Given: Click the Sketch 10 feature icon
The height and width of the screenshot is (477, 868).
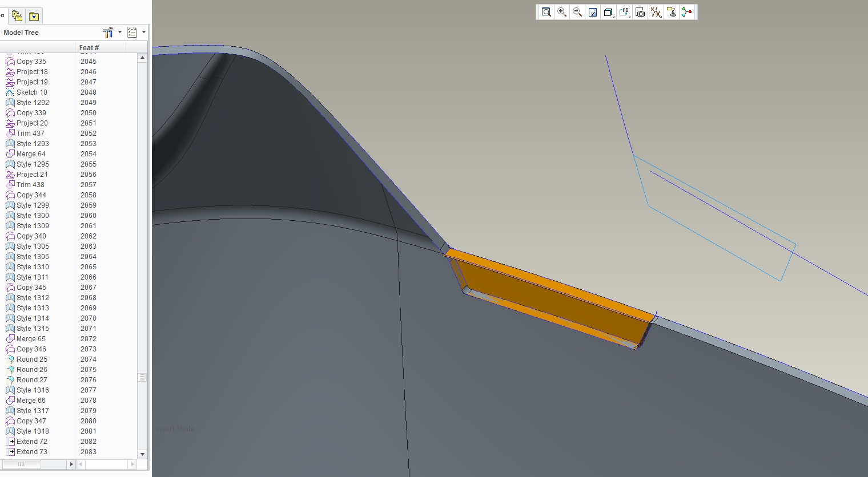Looking at the screenshot, I should (x=10, y=92).
